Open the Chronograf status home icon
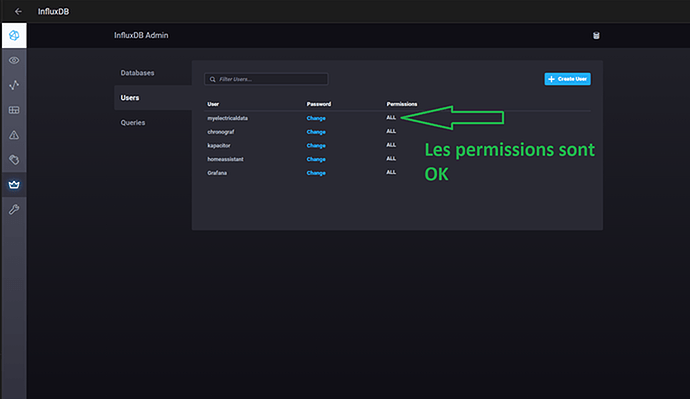The image size is (690, 399). point(14,35)
